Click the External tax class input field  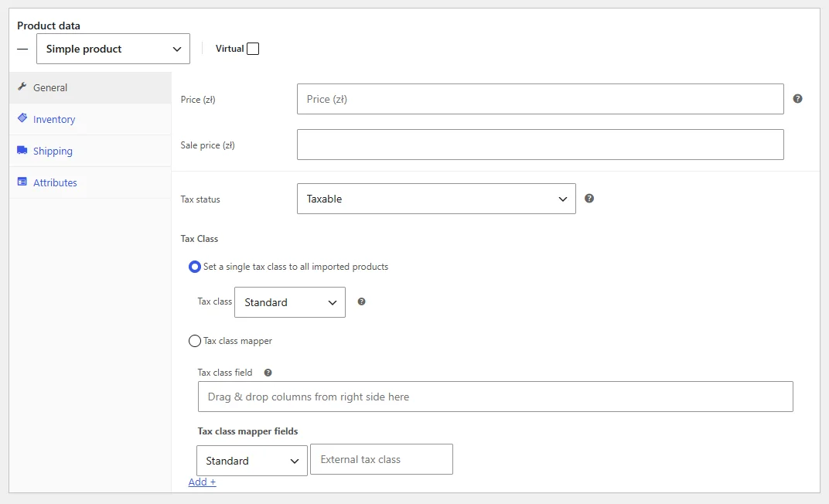382,459
